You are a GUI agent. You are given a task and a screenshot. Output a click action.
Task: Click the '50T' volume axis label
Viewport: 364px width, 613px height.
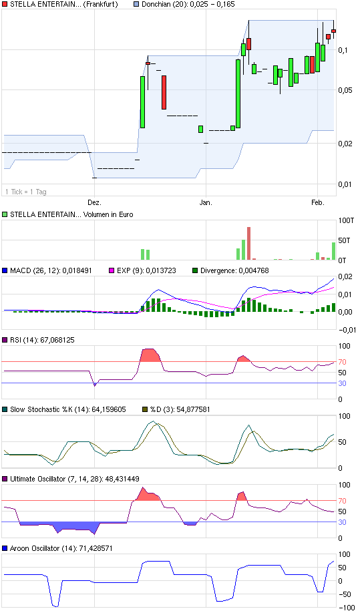pyautogui.click(x=344, y=241)
